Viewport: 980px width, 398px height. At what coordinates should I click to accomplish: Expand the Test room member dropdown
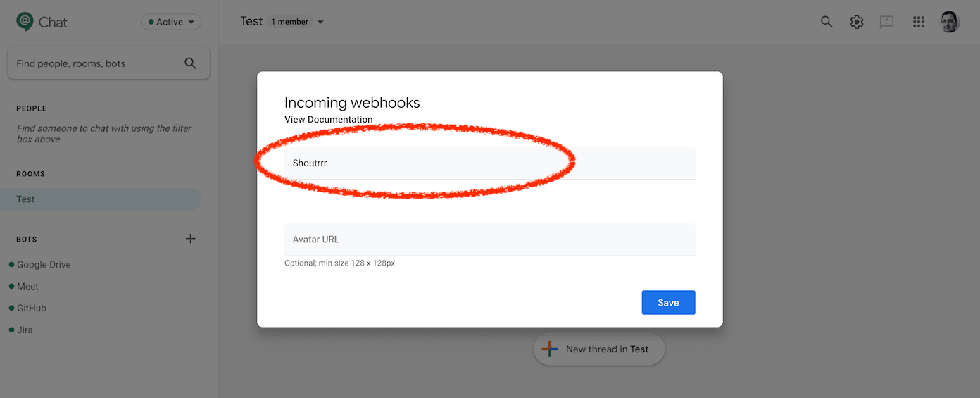click(x=320, y=22)
